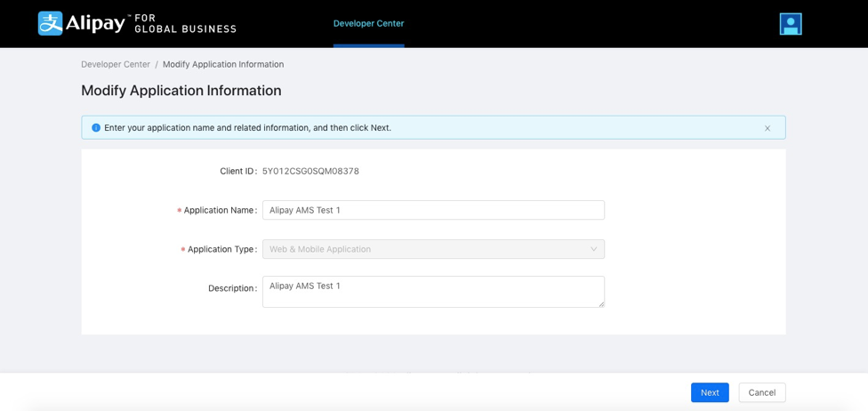Image resolution: width=868 pixels, height=411 pixels.
Task: Open the user avatar profile menu
Action: [790, 24]
